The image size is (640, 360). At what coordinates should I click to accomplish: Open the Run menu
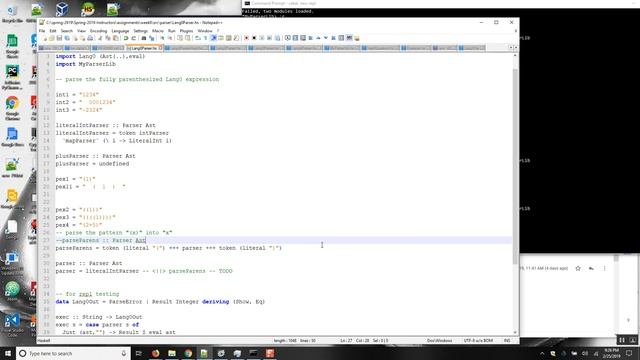[x=171, y=31]
